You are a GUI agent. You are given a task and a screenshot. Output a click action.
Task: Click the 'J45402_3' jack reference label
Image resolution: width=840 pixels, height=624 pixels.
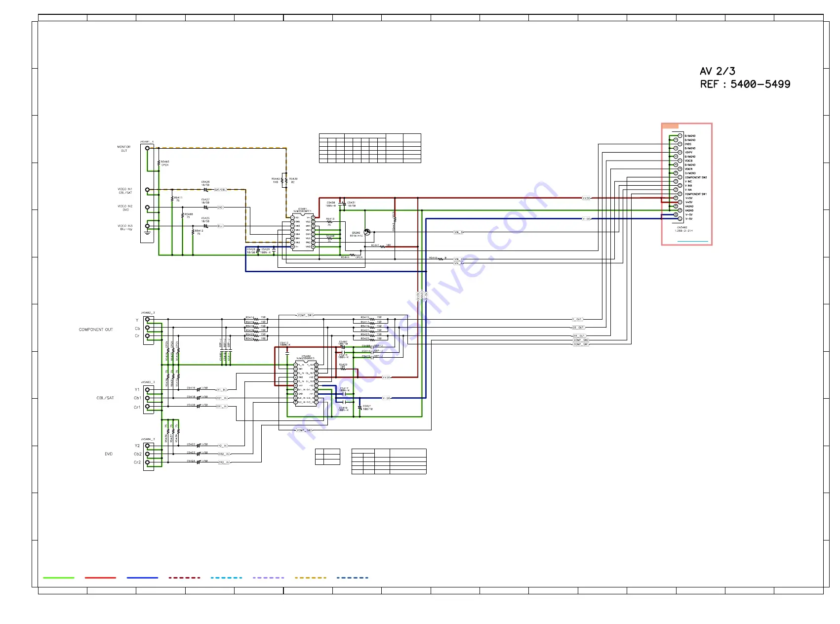coord(148,313)
